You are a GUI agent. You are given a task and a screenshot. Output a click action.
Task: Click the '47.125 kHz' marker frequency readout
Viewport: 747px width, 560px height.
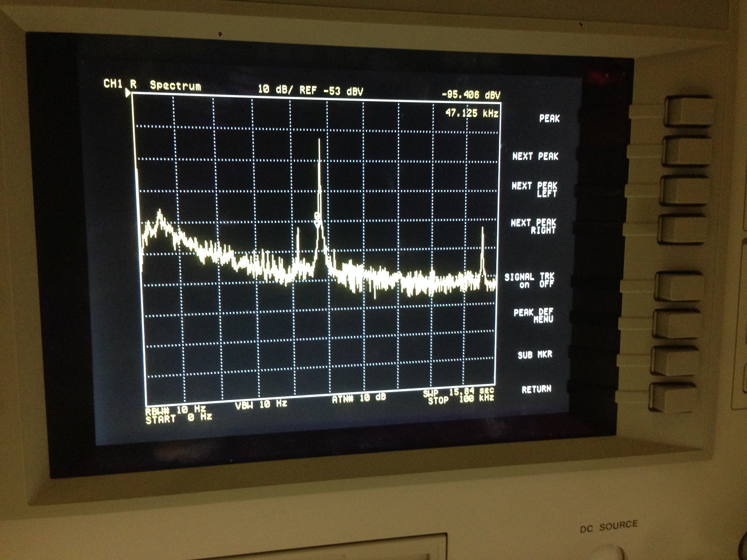pos(472,113)
